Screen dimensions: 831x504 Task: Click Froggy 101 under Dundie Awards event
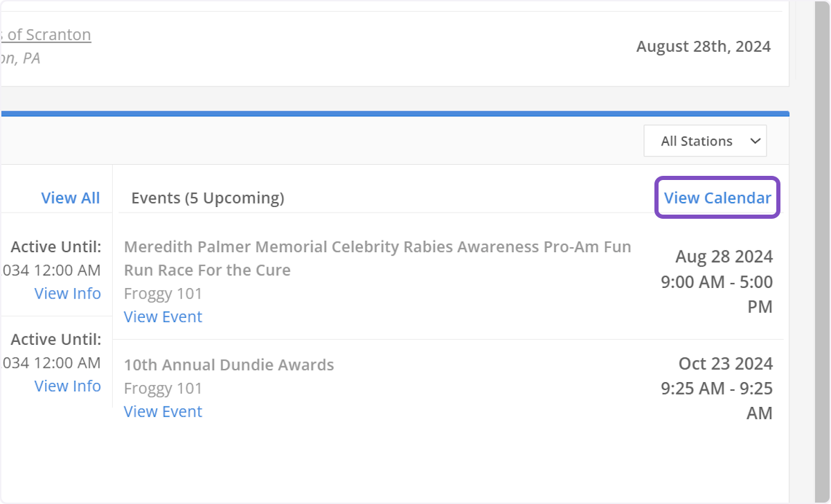pyautogui.click(x=163, y=388)
